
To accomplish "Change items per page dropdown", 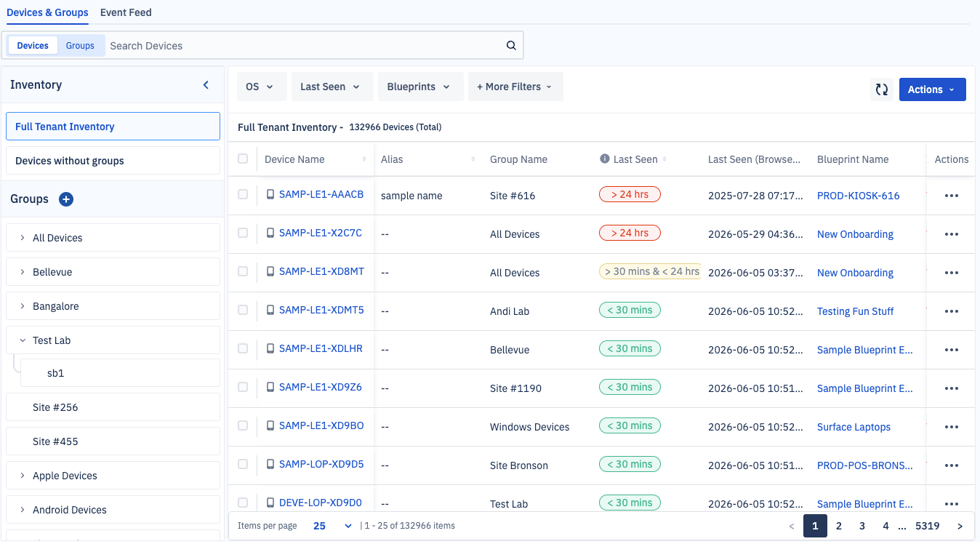I will 333,526.
